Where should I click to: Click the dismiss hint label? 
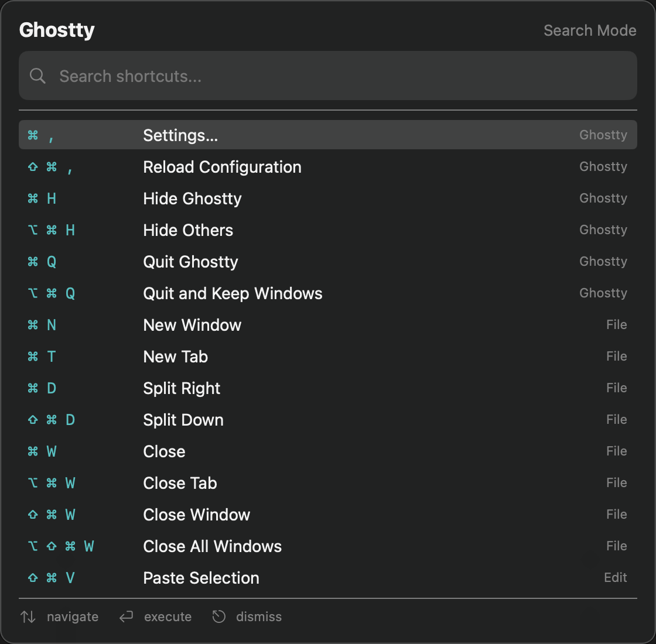[258, 617]
